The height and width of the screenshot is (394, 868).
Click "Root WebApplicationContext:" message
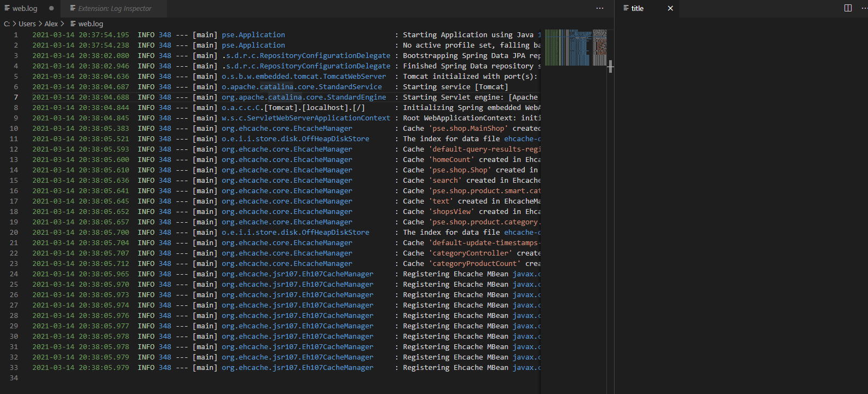460,118
